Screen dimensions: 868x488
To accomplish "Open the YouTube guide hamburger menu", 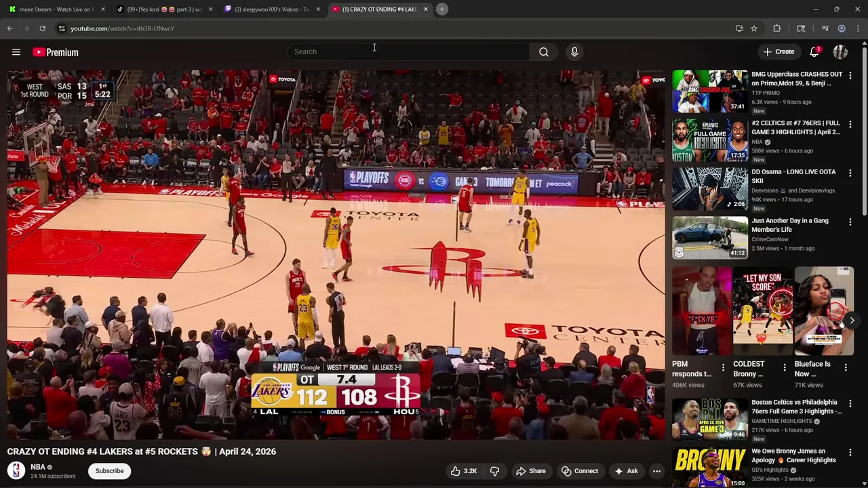I will (x=16, y=52).
